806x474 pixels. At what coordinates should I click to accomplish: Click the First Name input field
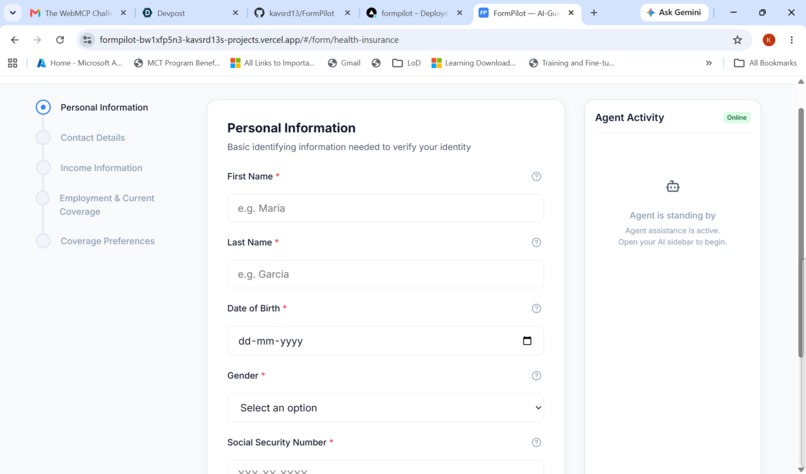tap(385, 208)
